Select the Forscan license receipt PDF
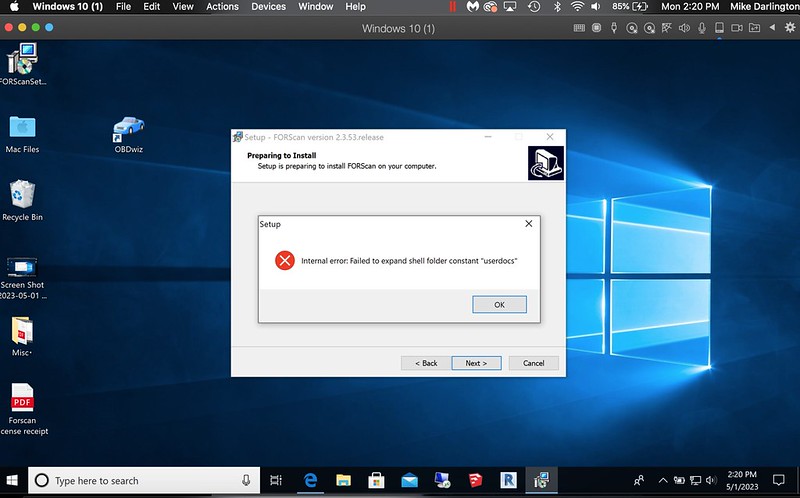 [22, 409]
